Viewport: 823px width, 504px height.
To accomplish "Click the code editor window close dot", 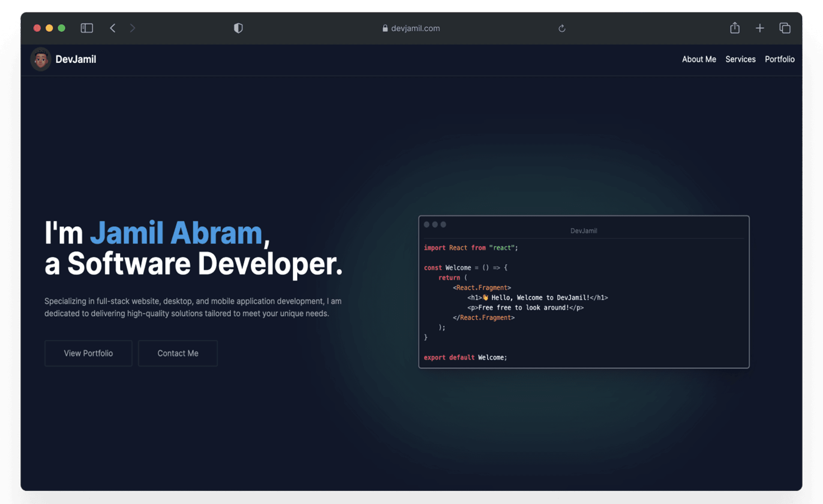I will point(427,225).
